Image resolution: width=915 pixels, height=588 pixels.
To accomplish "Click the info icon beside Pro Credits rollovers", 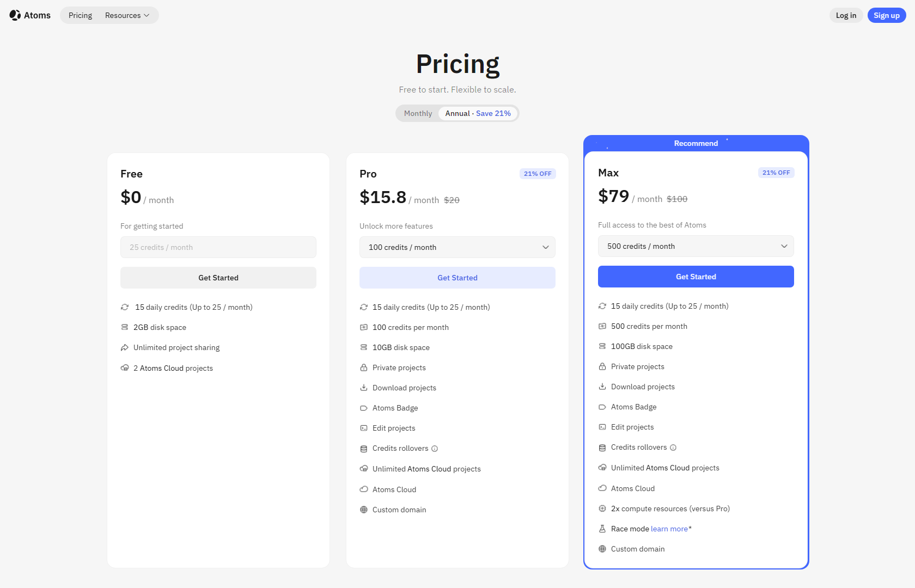I will (435, 449).
